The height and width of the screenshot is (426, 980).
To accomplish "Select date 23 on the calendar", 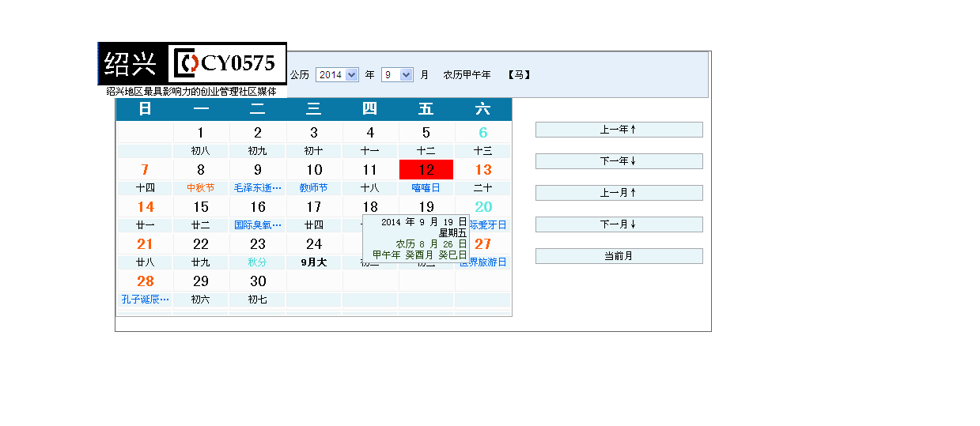I will (x=258, y=244).
